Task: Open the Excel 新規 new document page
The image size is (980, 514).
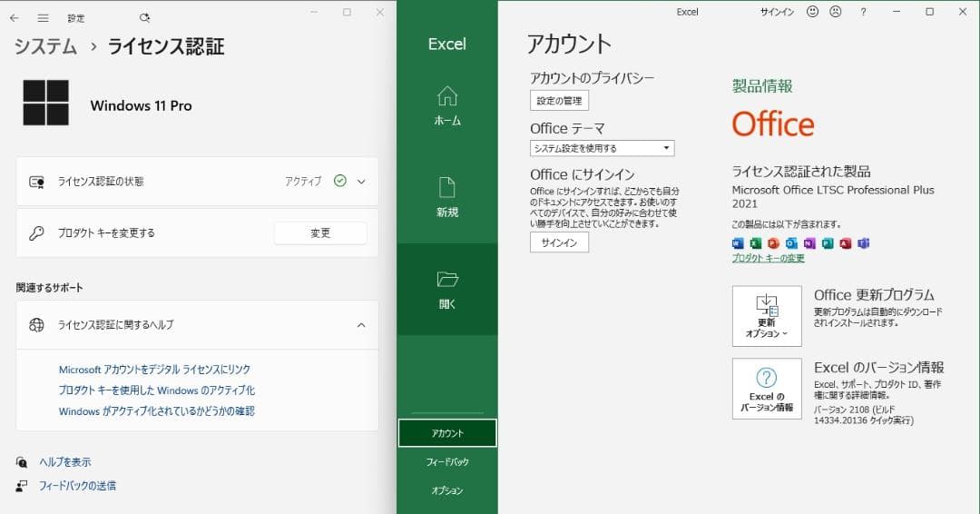Action: click(x=447, y=198)
